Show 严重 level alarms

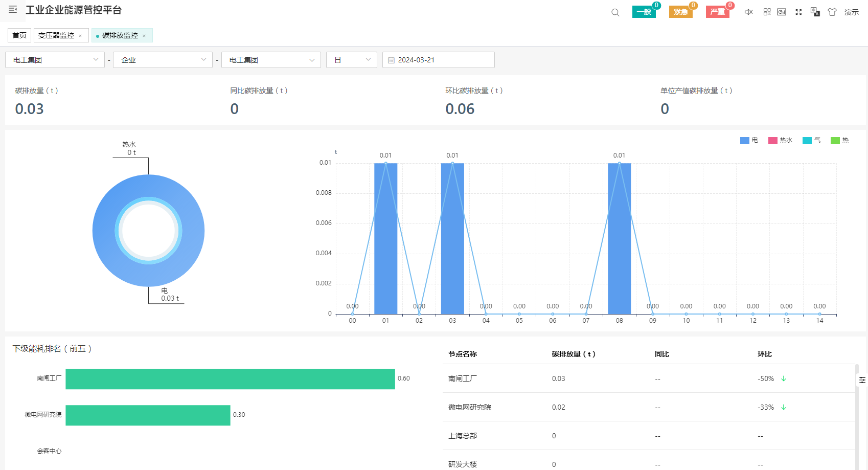718,12
